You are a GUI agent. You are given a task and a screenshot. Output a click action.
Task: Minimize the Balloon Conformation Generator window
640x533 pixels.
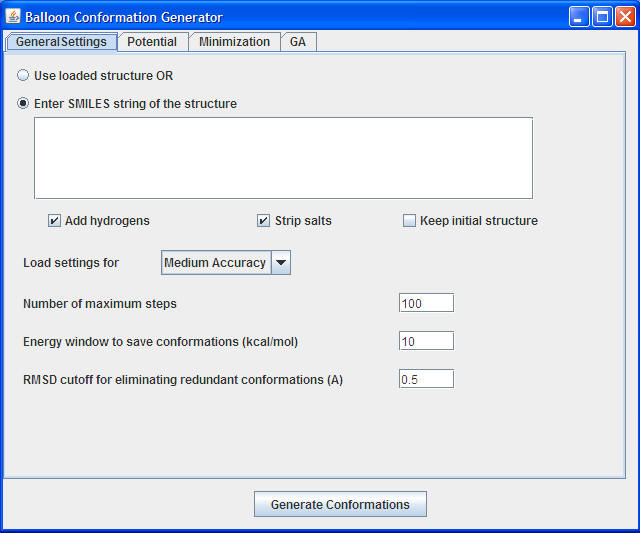point(578,17)
